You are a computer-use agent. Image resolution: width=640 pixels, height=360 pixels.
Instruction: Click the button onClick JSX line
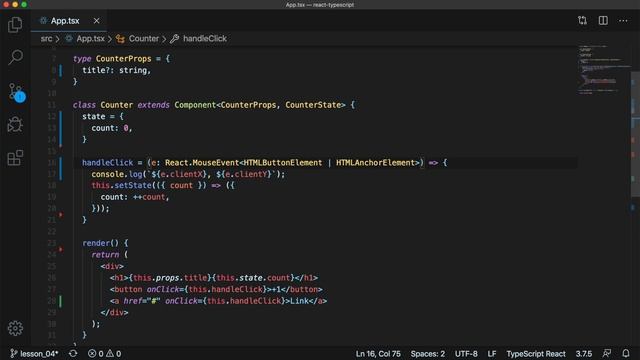[x=216, y=289]
